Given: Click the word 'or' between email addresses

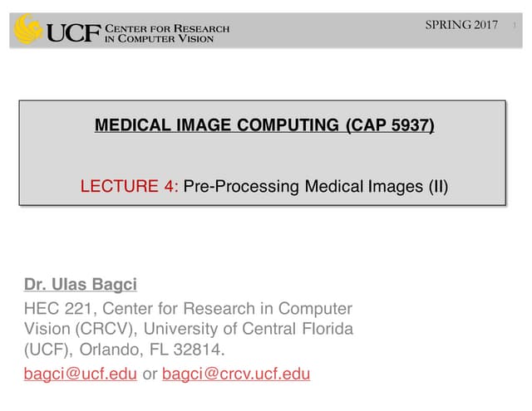Looking at the screenshot, I should pyautogui.click(x=150, y=374).
